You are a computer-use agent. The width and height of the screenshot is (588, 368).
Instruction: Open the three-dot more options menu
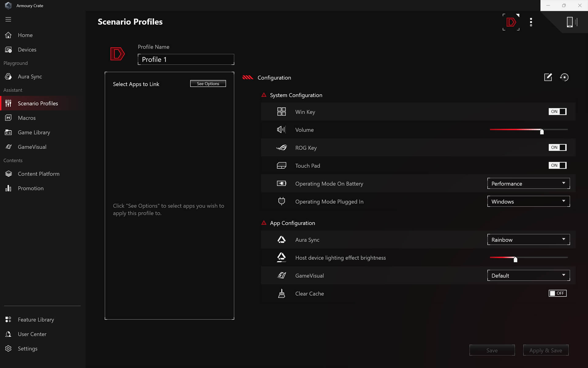[x=531, y=22]
